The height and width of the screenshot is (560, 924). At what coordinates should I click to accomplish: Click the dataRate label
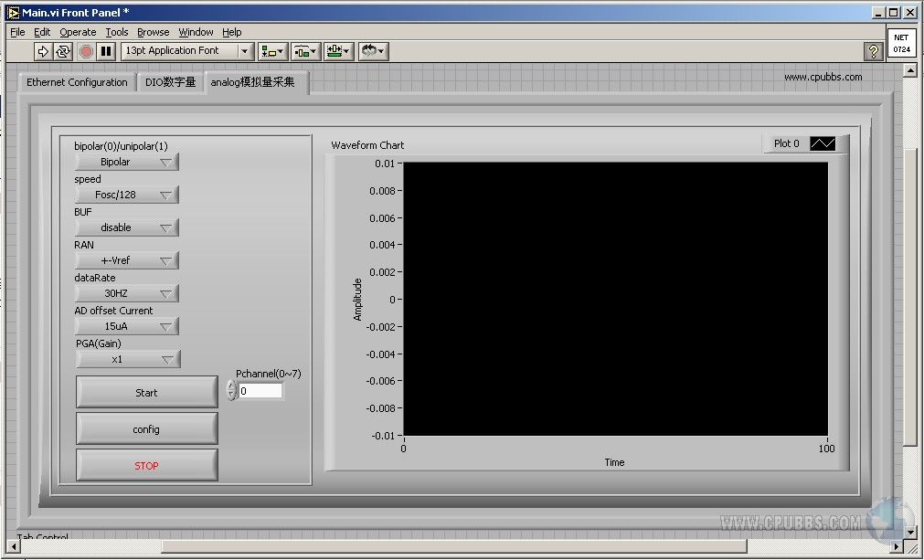95,278
